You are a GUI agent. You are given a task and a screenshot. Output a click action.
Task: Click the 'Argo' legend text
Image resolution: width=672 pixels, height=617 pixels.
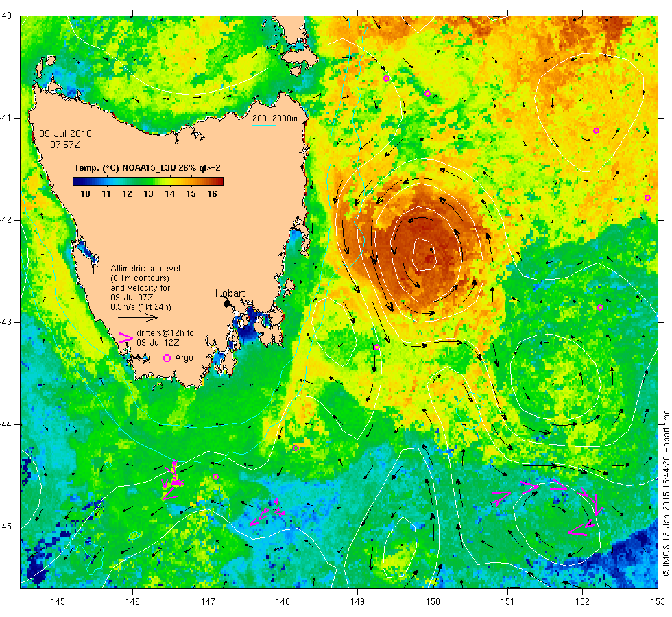click(184, 358)
